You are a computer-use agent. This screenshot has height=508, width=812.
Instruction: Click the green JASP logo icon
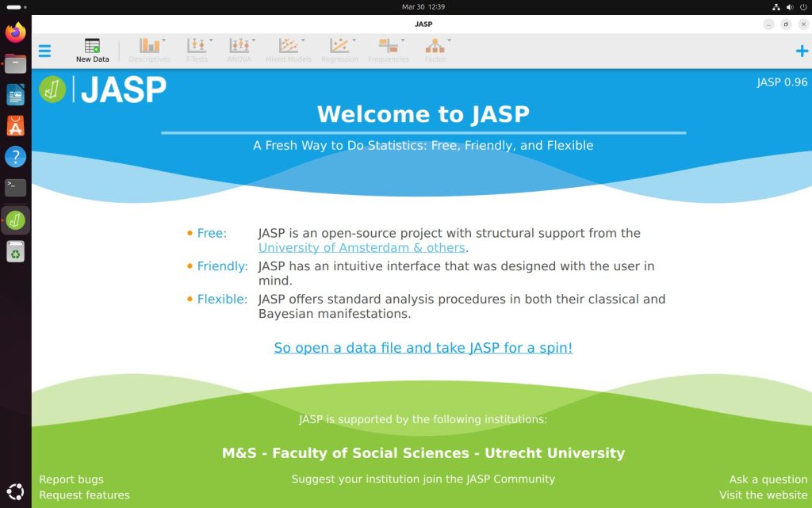[x=52, y=89]
